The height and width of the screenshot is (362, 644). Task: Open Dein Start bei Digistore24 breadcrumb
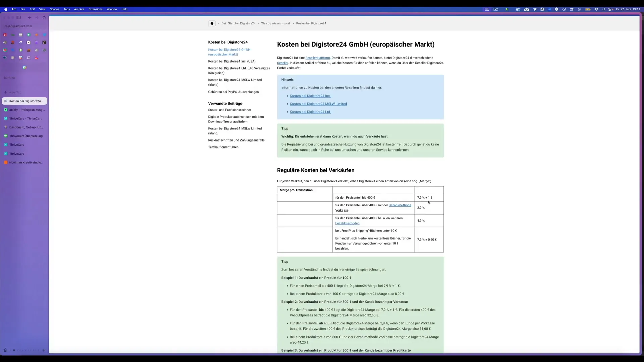pyautogui.click(x=238, y=23)
